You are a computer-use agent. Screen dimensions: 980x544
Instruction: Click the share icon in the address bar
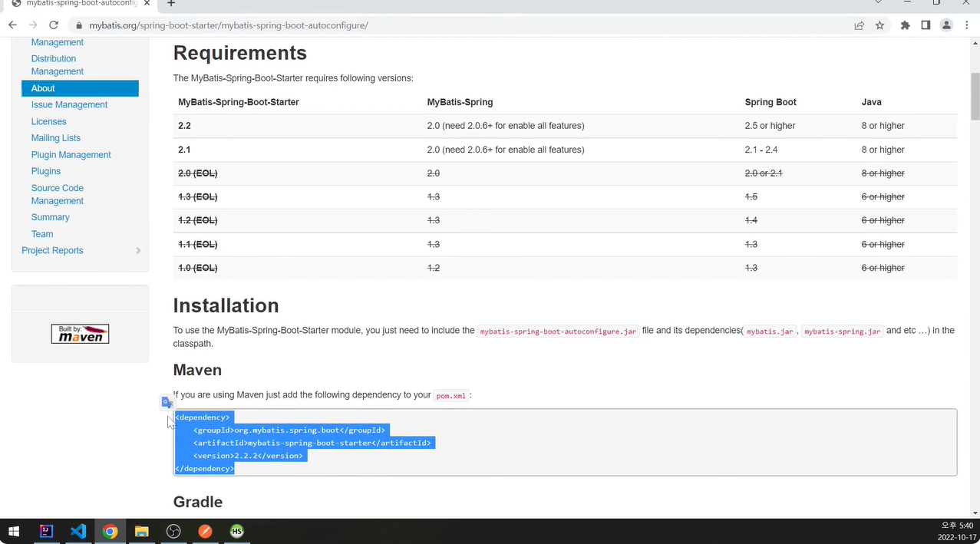click(x=859, y=25)
